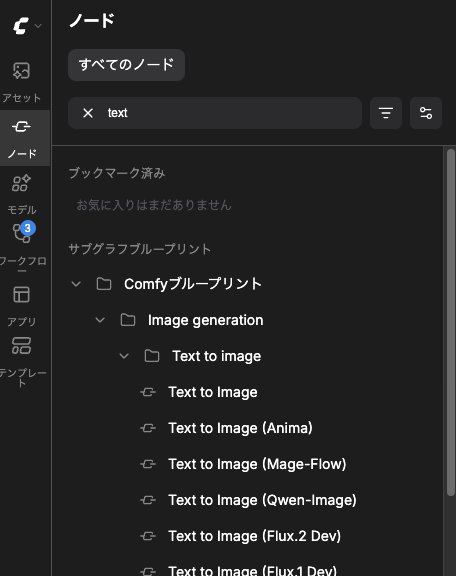This screenshot has width=456, height=576.
Task: Click the Comfyブループリント folder icon
Action: [104, 284]
